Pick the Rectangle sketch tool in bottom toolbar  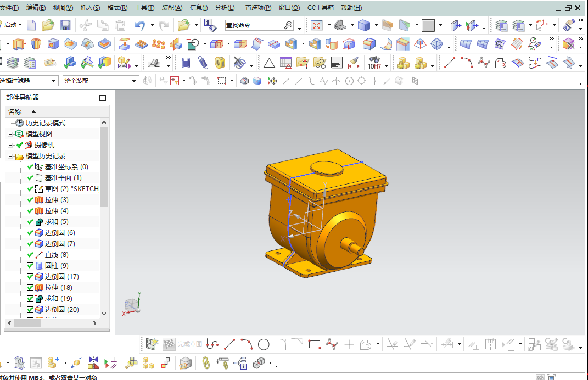tap(314, 345)
